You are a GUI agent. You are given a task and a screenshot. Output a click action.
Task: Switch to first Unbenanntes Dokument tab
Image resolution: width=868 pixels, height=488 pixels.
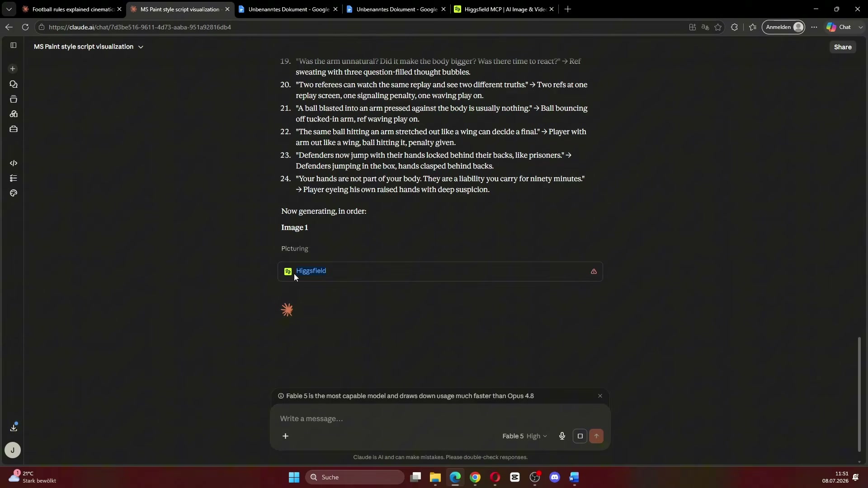click(x=288, y=9)
